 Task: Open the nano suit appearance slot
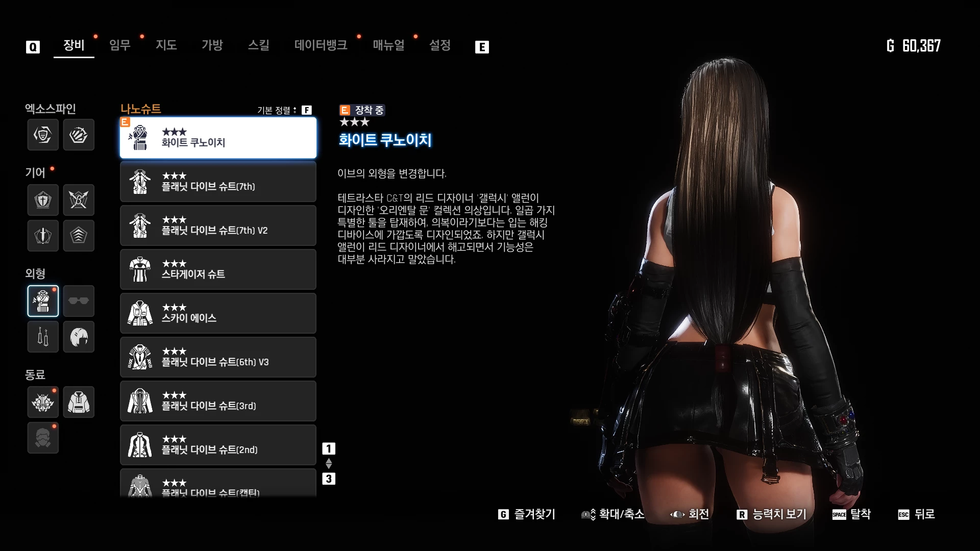tap(43, 301)
